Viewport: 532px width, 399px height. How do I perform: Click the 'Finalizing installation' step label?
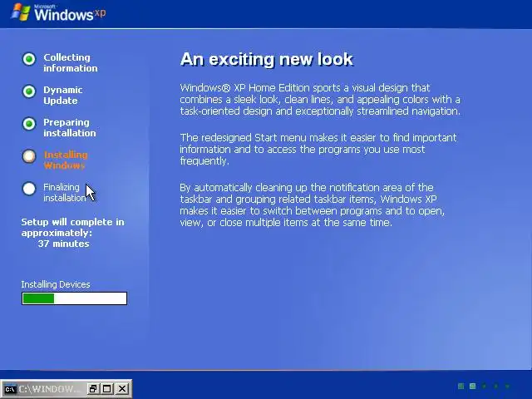click(x=64, y=192)
